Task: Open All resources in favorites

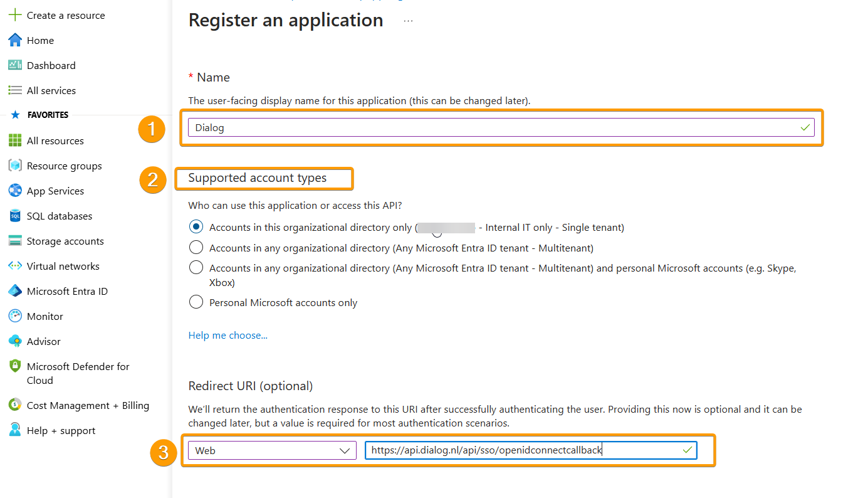Action: pyautogui.click(x=55, y=140)
